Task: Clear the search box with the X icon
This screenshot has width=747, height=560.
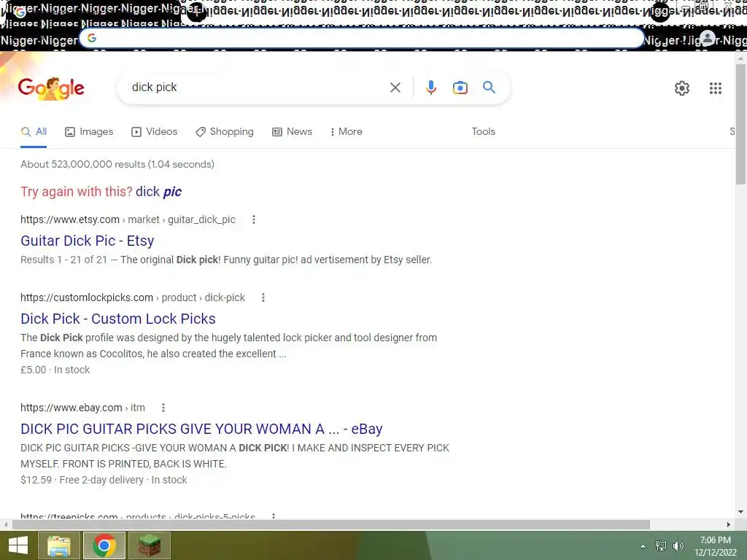Action: [395, 87]
